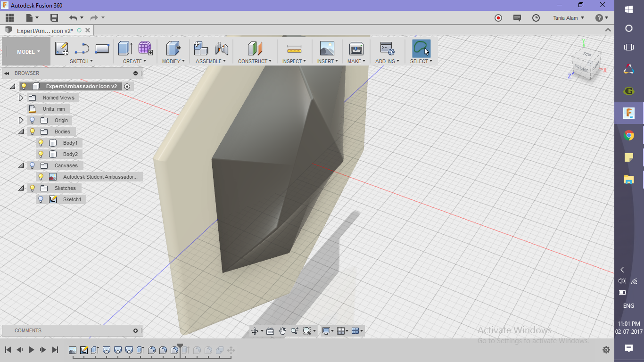Click the Offset Plane construct icon

(255, 48)
